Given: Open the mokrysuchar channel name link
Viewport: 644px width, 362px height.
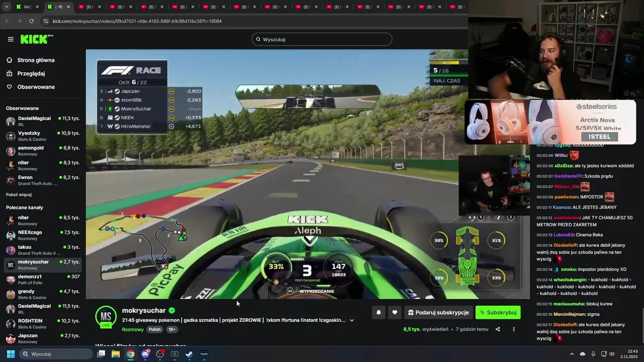Looking at the screenshot, I should point(144,311).
